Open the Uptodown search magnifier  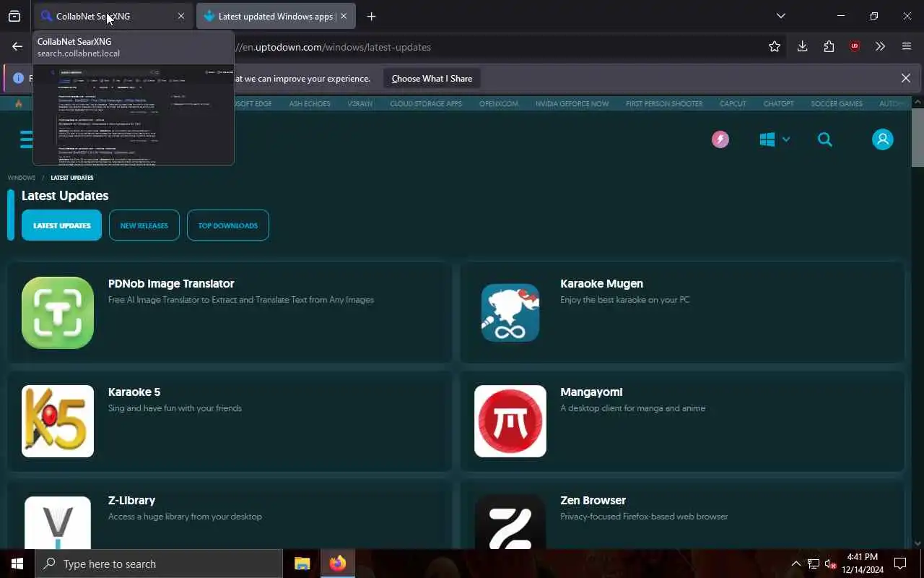coord(825,139)
